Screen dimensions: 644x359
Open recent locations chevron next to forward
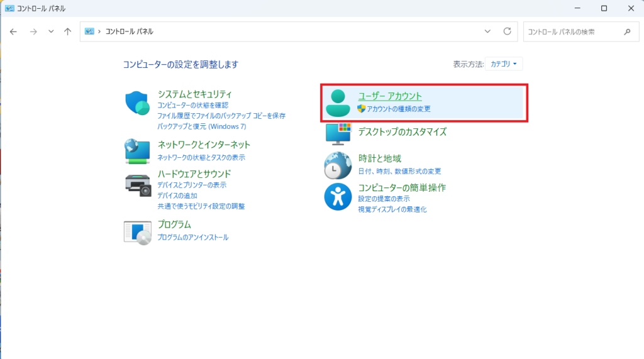click(x=51, y=31)
